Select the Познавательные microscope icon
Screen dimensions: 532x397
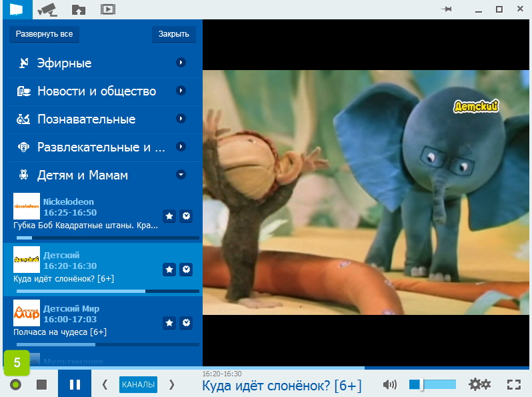point(23,119)
